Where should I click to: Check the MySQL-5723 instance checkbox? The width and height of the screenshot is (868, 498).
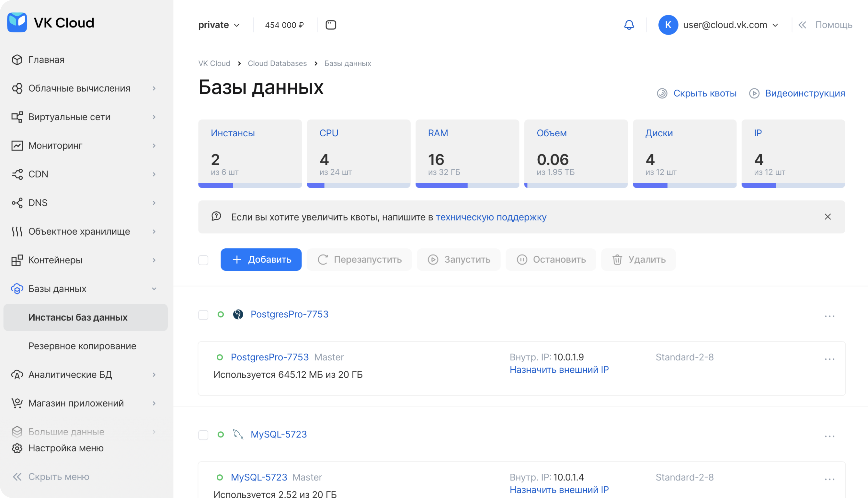point(203,435)
